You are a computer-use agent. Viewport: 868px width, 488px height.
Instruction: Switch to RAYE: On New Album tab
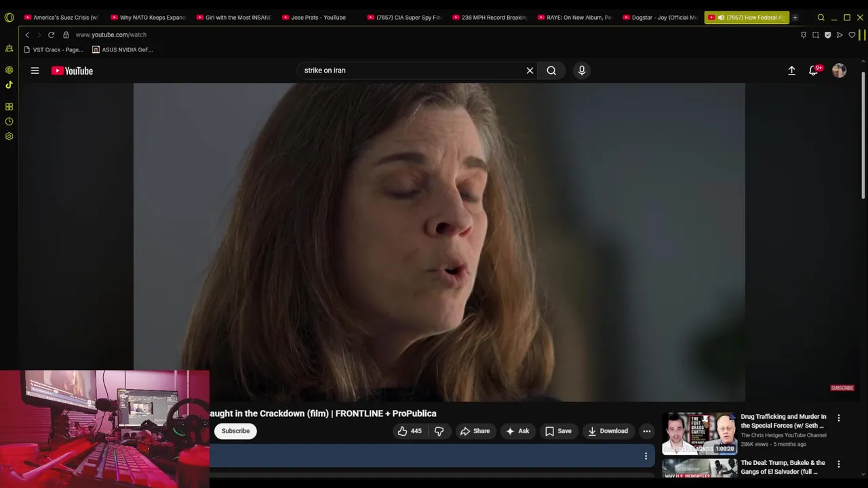pyautogui.click(x=575, y=18)
